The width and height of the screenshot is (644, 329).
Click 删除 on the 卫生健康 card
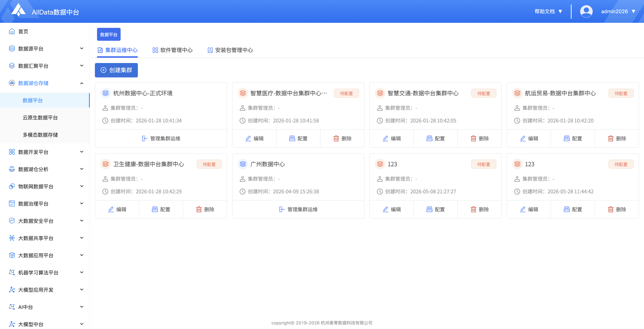click(x=205, y=209)
